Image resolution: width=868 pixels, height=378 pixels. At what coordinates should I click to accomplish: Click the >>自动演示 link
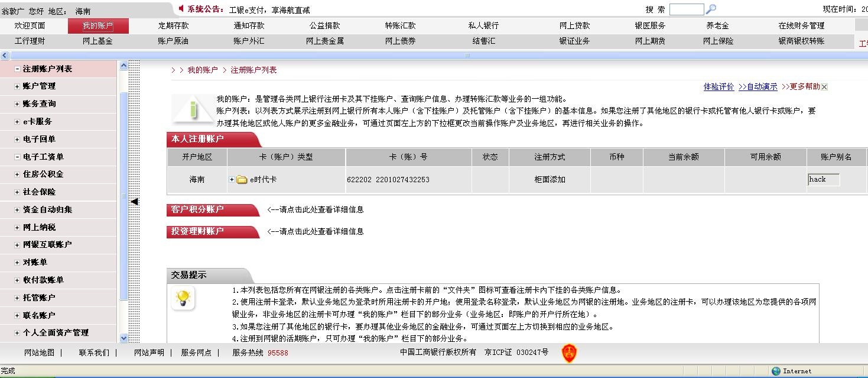(x=758, y=87)
